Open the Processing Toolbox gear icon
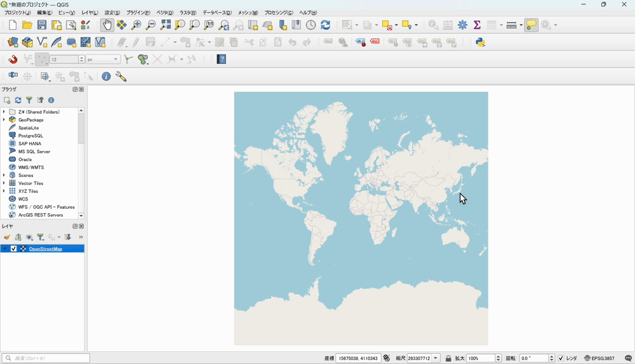This screenshot has height=364, width=635. (x=462, y=25)
